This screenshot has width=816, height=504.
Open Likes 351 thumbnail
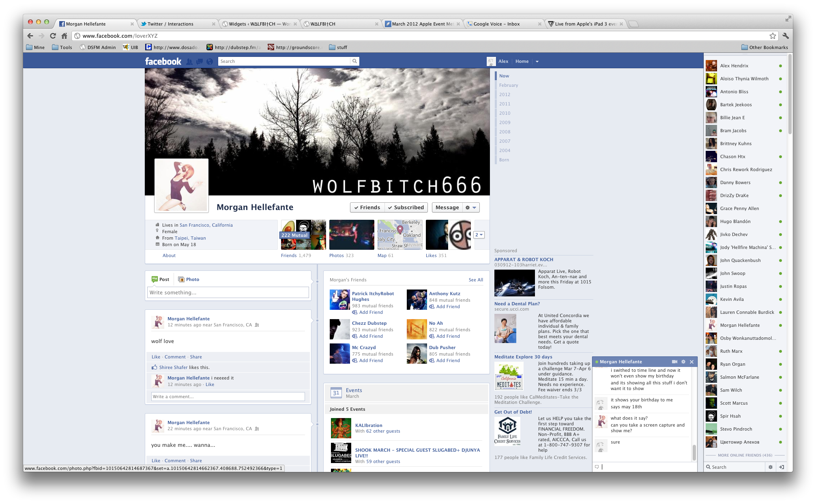click(448, 235)
